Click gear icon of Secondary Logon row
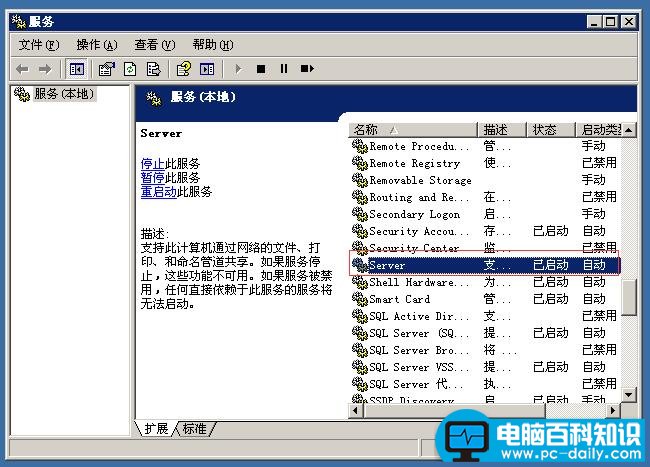 (360, 214)
